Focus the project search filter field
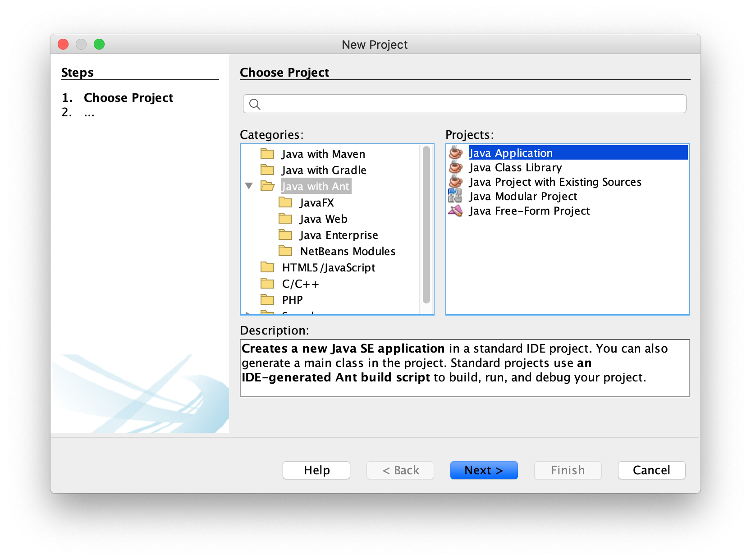Screen dimensions: 751x560 click(465, 104)
